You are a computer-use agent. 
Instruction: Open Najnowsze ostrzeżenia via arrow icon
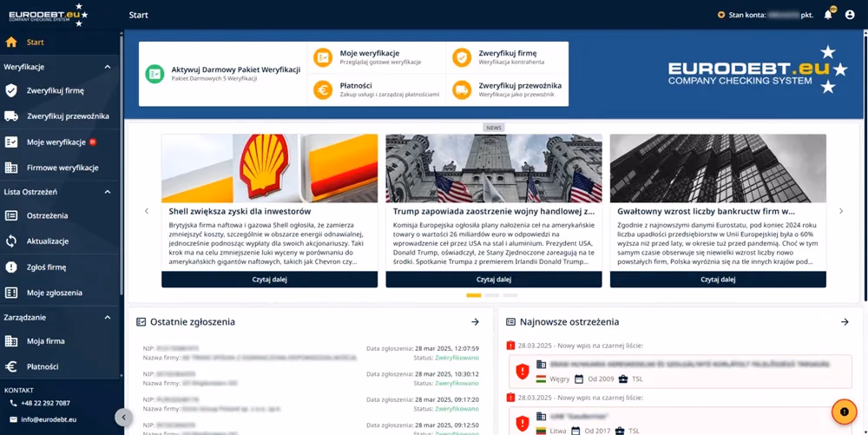tap(845, 321)
